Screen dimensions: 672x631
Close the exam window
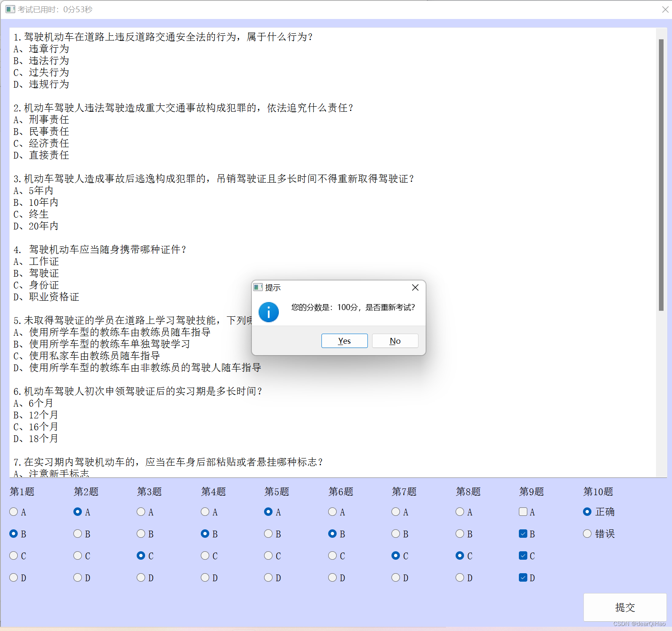point(665,9)
